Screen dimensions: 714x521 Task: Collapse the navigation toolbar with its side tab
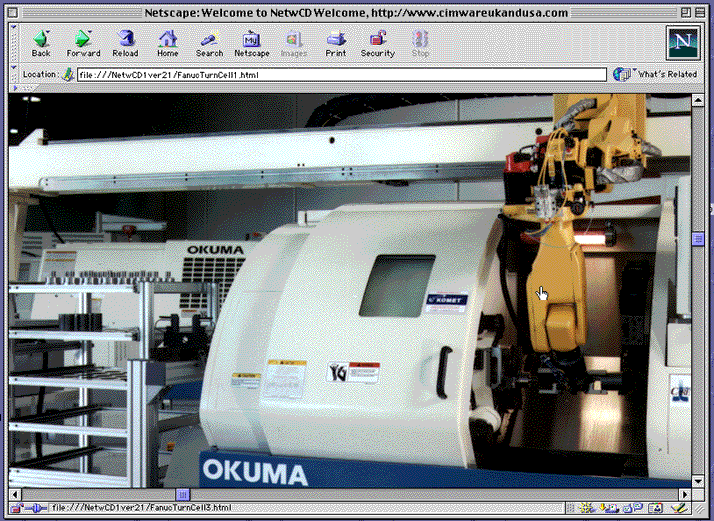[x=13, y=43]
